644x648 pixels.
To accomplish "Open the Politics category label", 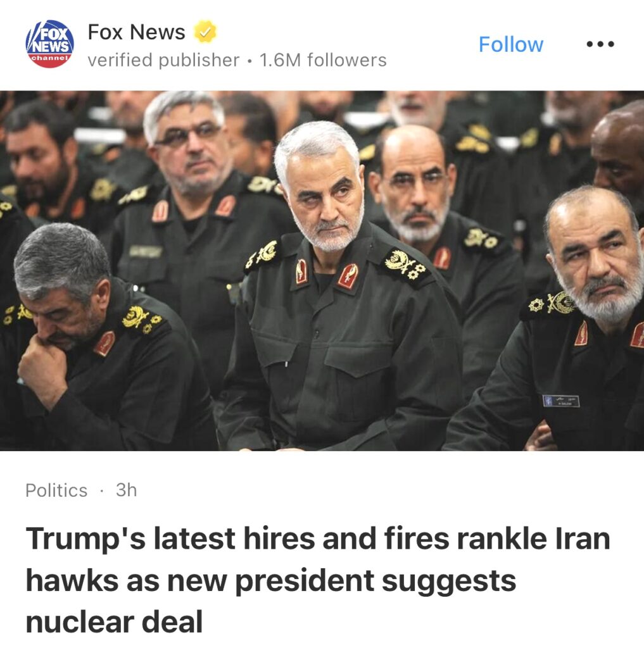I will click(56, 490).
